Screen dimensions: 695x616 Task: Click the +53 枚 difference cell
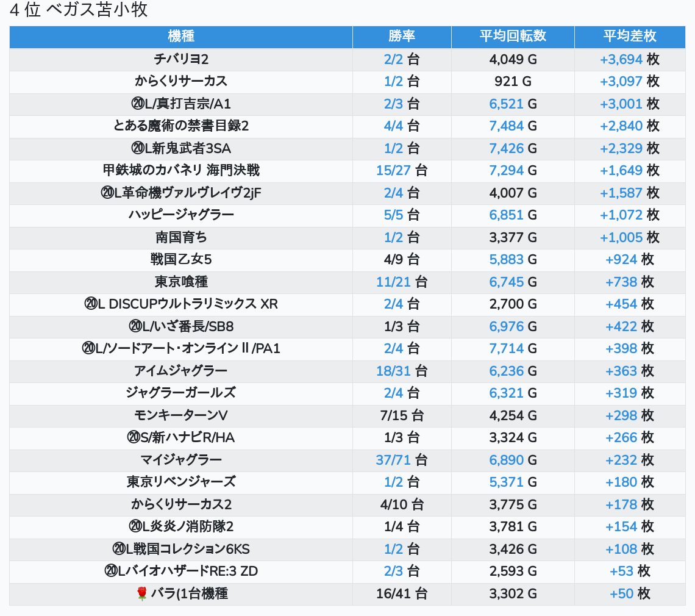point(630,571)
